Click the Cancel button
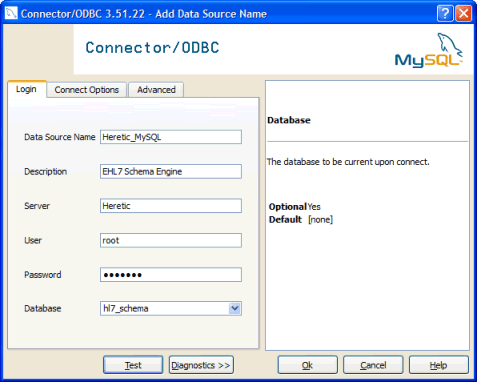This screenshot has height=382, width=477. tap(373, 365)
